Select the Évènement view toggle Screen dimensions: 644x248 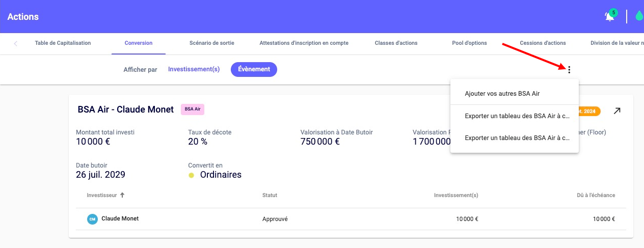click(x=254, y=69)
